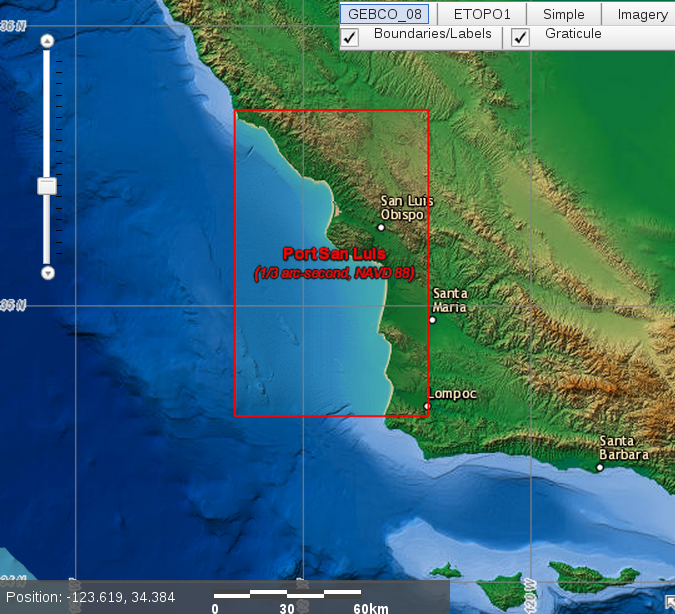Click the Lompoc city marker

[427, 406]
